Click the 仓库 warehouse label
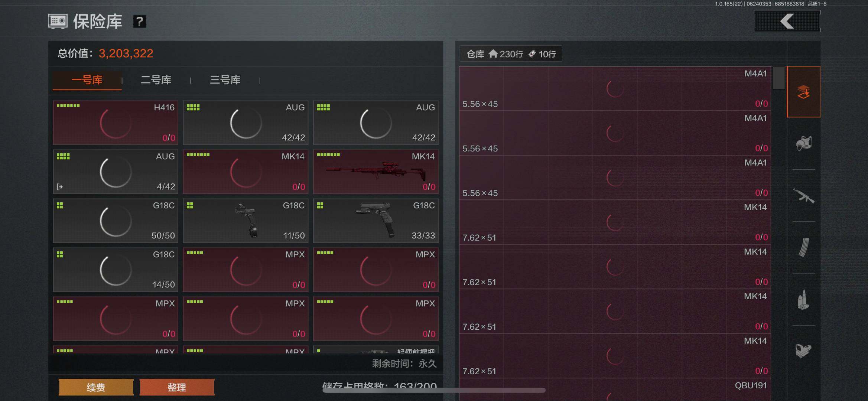Viewport: 868px width, 401px height. 475,54
